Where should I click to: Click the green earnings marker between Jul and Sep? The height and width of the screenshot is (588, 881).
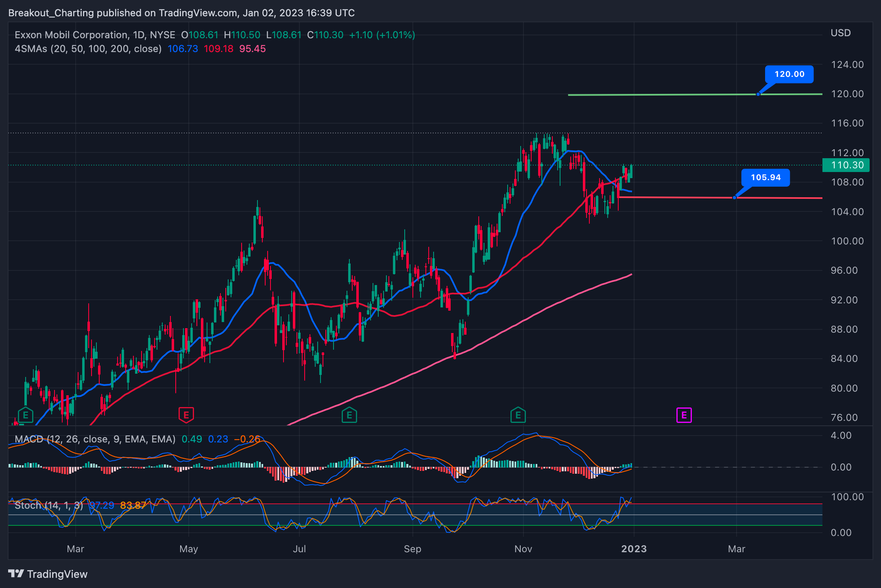[x=349, y=415]
